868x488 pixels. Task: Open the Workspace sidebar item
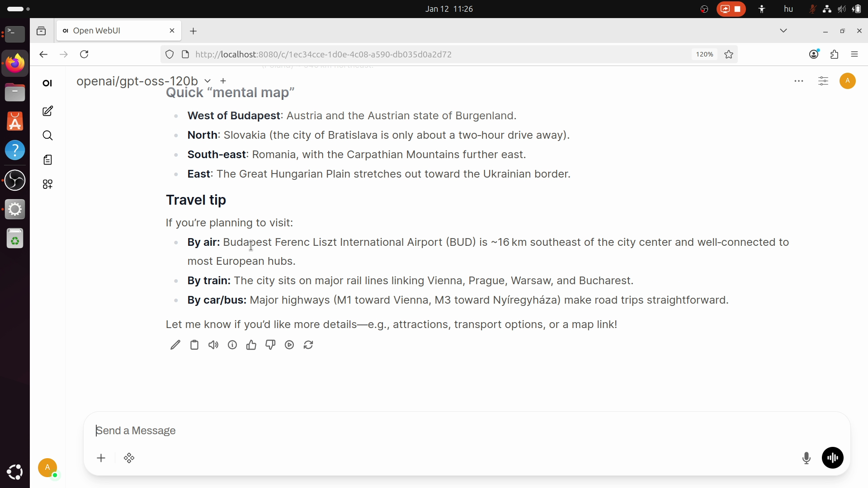(47, 184)
